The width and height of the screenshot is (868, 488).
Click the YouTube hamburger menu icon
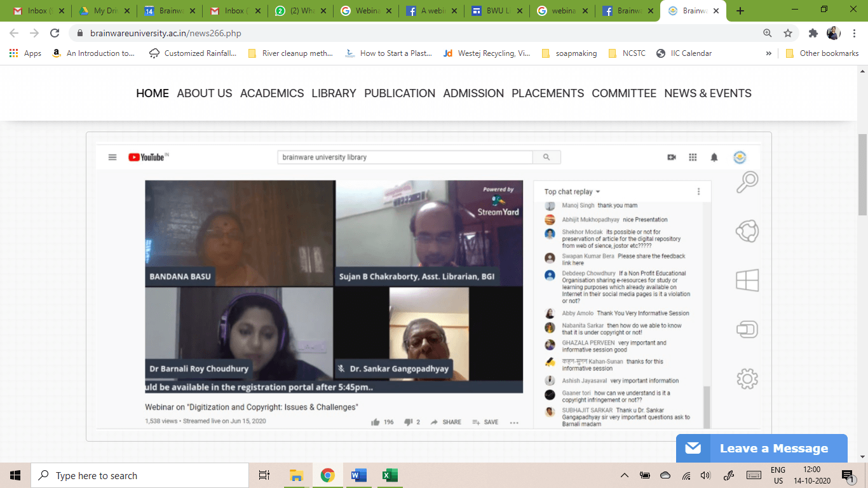pyautogui.click(x=112, y=157)
